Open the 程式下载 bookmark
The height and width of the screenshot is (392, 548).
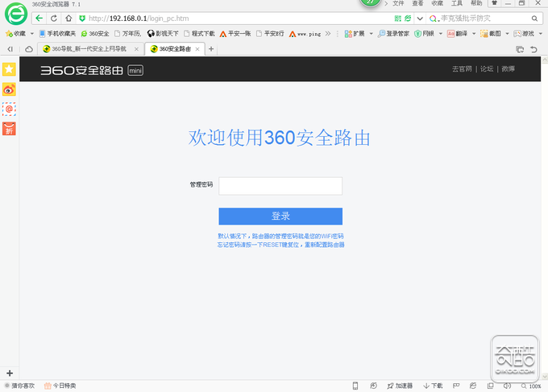pos(200,34)
